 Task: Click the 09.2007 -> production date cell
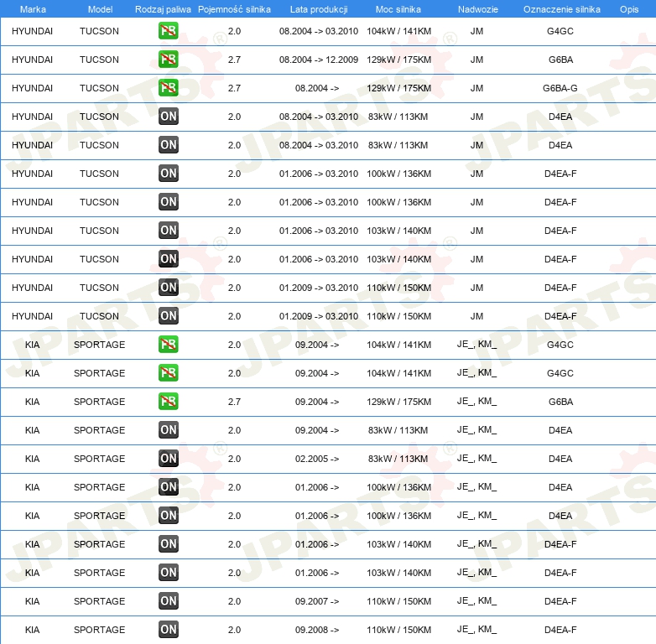point(317,601)
